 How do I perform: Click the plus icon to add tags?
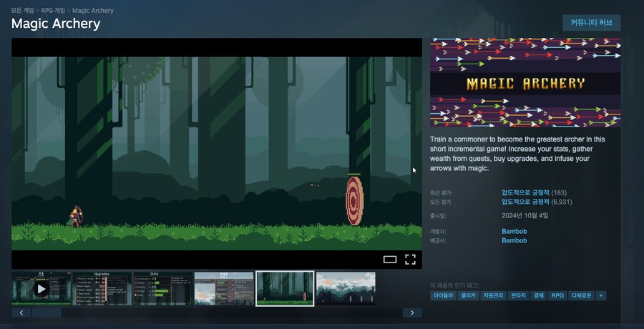[601, 295]
